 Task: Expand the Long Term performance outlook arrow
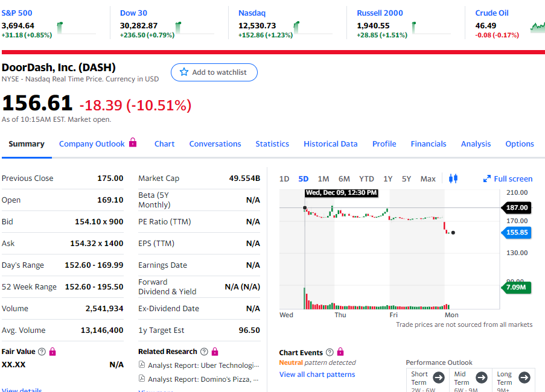tap(524, 378)
